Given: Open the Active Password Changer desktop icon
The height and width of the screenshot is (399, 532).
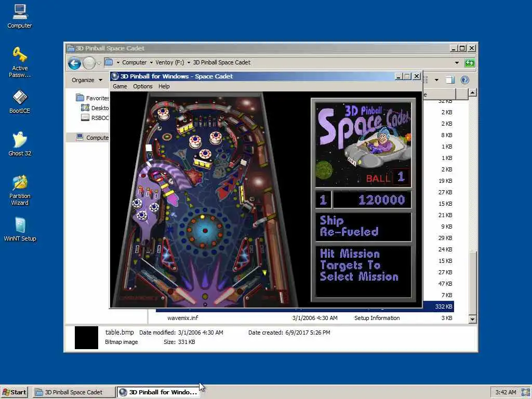Looking at the screenshot, I should (x=20, y=62).
